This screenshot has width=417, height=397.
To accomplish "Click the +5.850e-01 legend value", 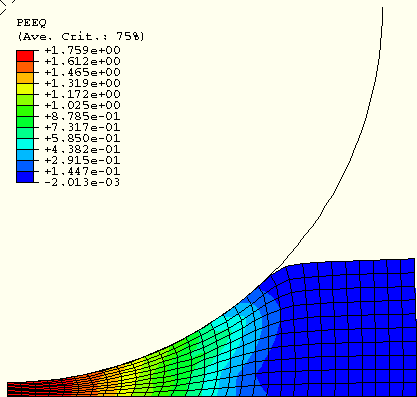I will [82, 138].
